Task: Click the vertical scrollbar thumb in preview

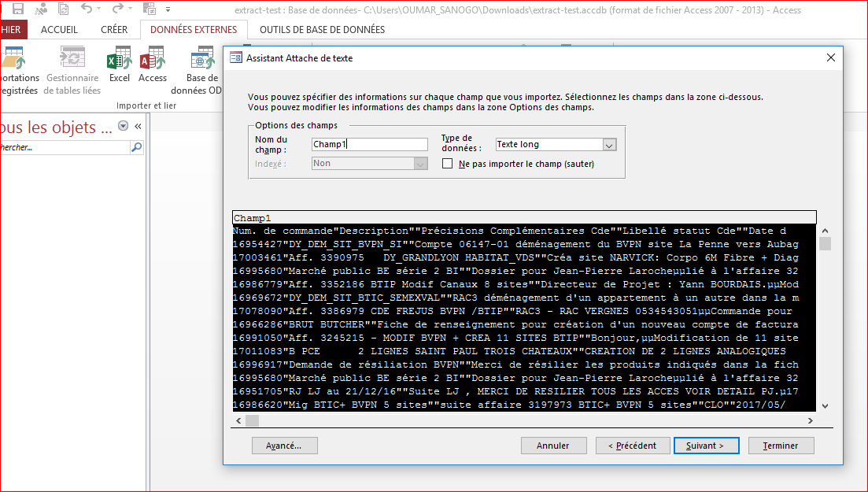Action: [825, 244]
